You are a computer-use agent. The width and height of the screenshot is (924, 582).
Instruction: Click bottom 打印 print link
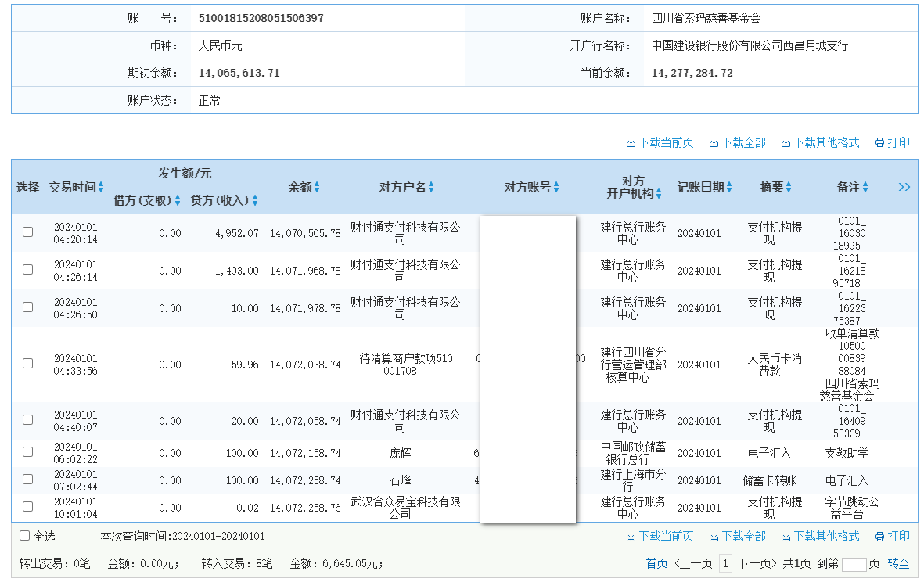point(893,536)
